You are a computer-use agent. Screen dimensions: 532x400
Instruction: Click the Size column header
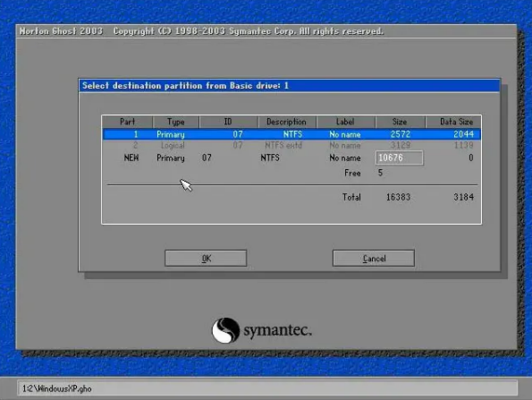click(x=400, y=122)
